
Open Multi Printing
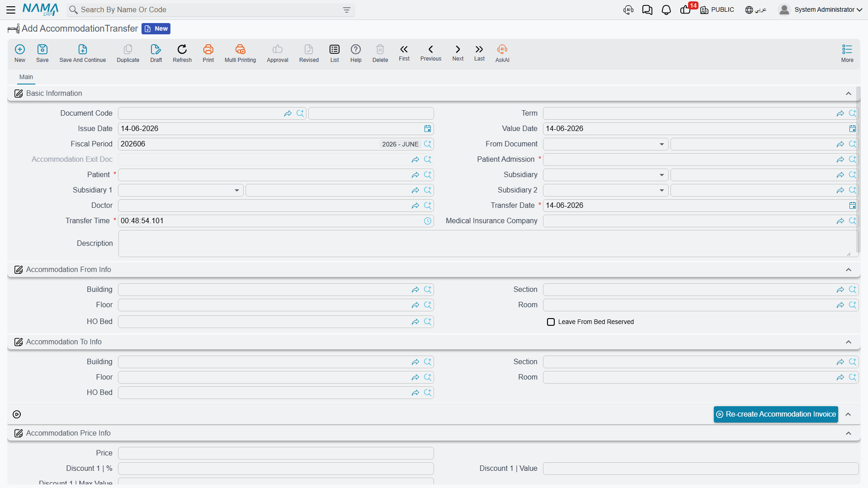pyautogui.click(x=240, y=53)
